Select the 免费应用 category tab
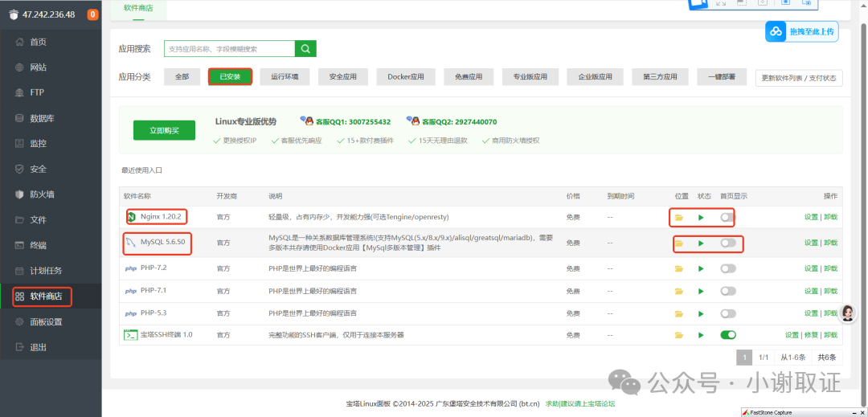 pyautogui.click(x=469, y=77)
